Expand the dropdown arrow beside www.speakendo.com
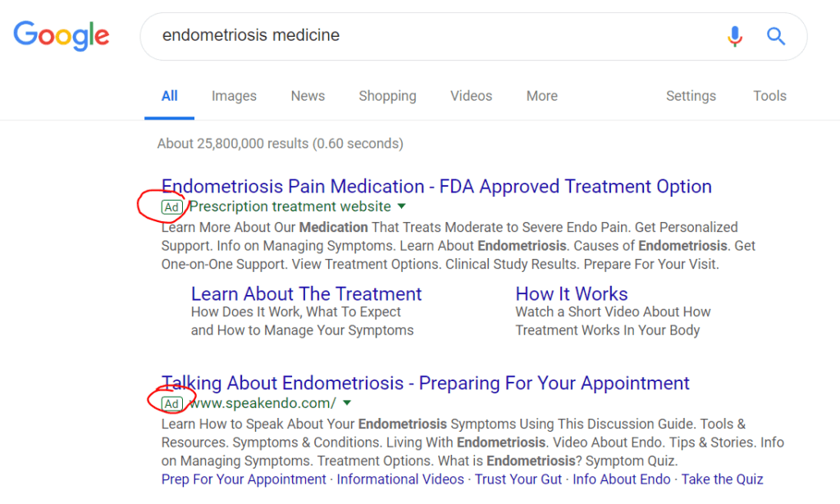This screenshot has width=840, height=504. 347,403
